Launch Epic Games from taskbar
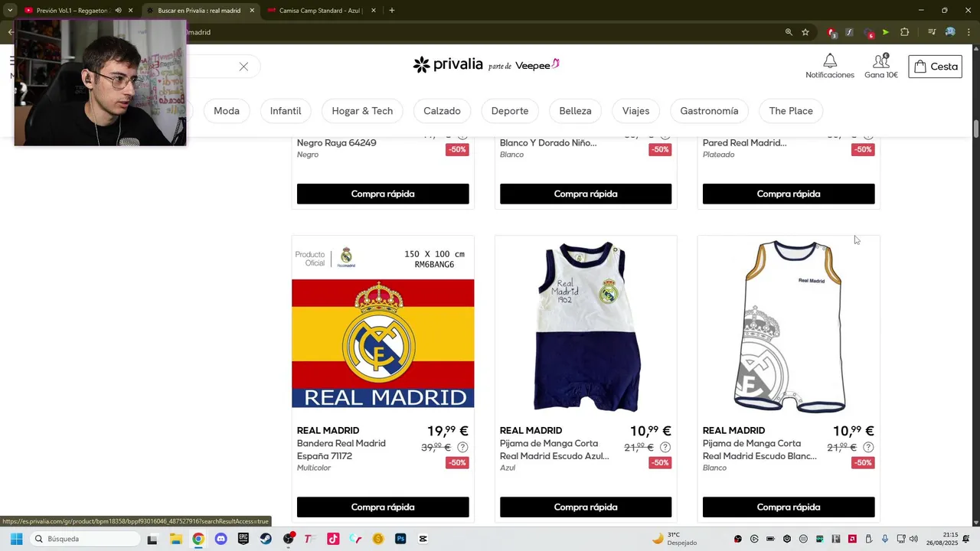Viewport: 980px width, 551px height. (x=243, y=539)
